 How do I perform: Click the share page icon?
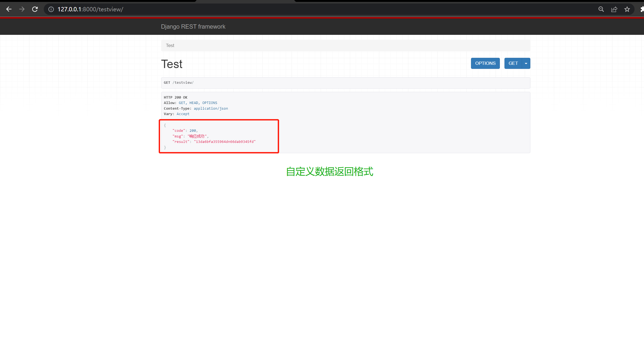point(614,9)
